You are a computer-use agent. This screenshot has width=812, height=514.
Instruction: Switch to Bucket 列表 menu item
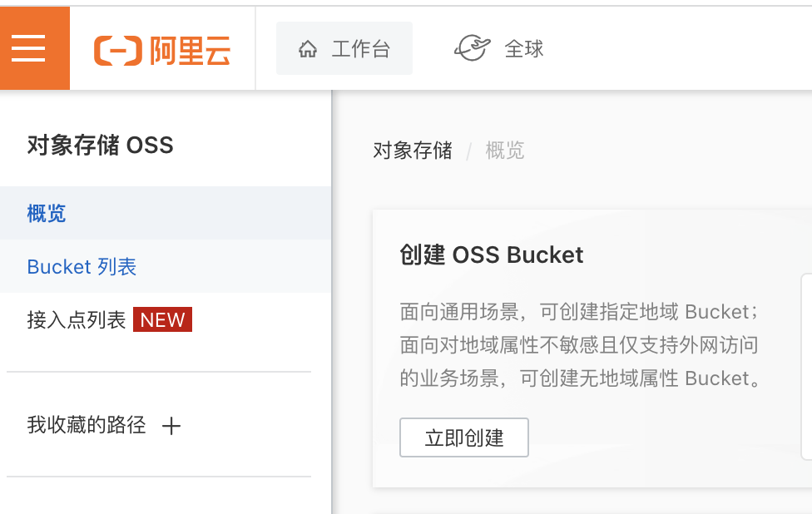point(82,267)
